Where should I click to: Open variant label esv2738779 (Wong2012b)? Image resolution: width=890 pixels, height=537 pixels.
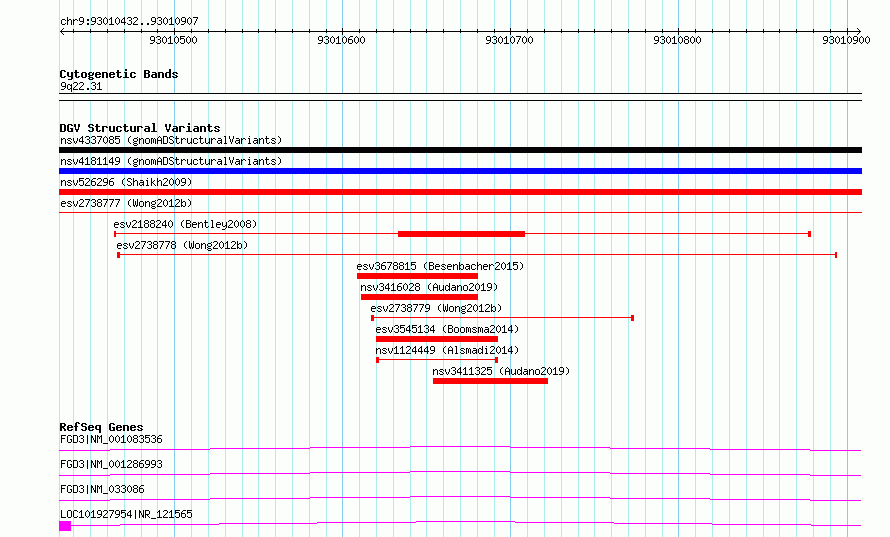coord(436,308)
